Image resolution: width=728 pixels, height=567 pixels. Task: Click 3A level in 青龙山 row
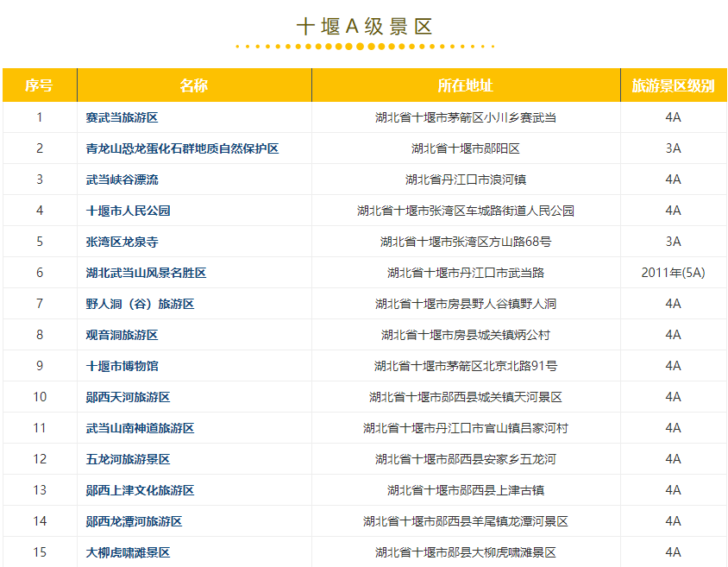673,148
